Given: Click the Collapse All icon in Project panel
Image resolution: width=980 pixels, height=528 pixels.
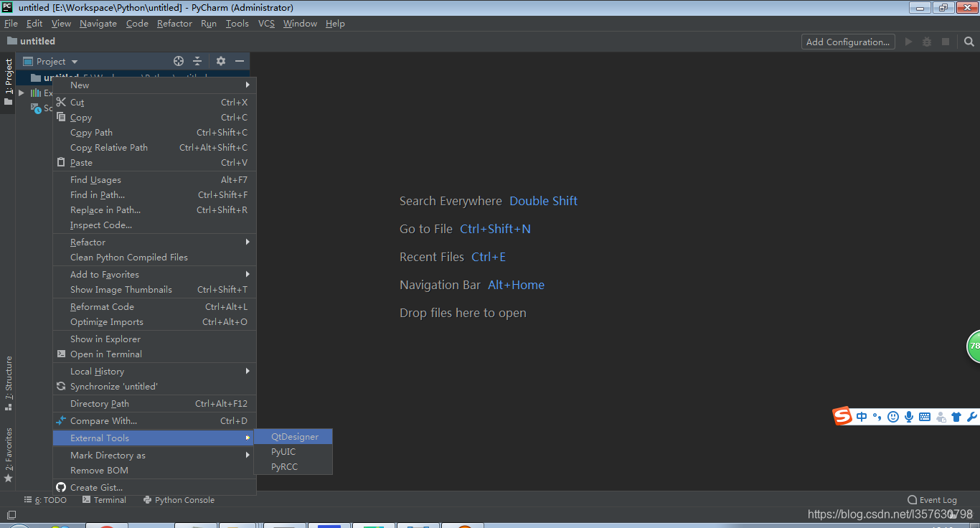Looking at the screenshot, I should point(197,61).
